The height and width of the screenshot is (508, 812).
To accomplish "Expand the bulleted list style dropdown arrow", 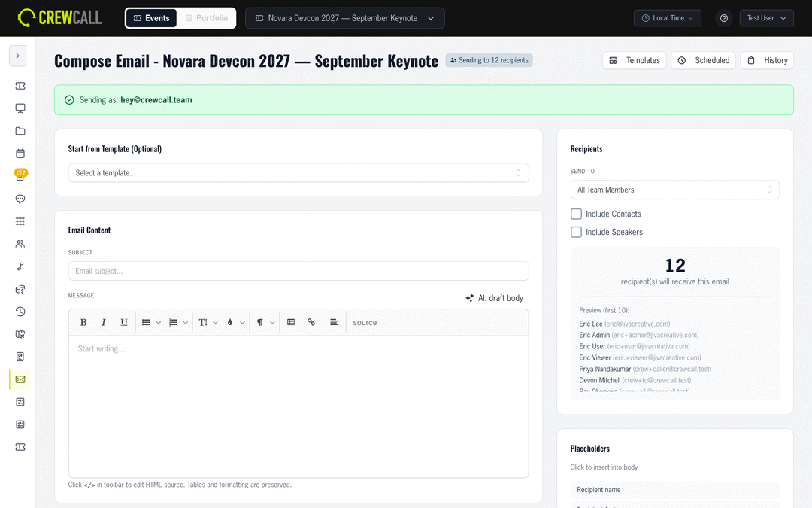I will click(159, 323).
